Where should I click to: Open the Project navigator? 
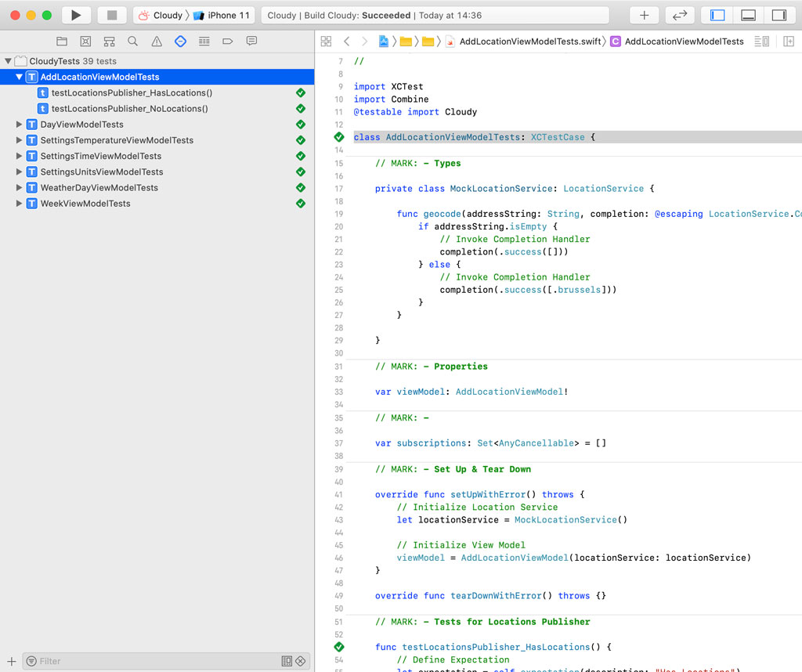click(62, 41)
